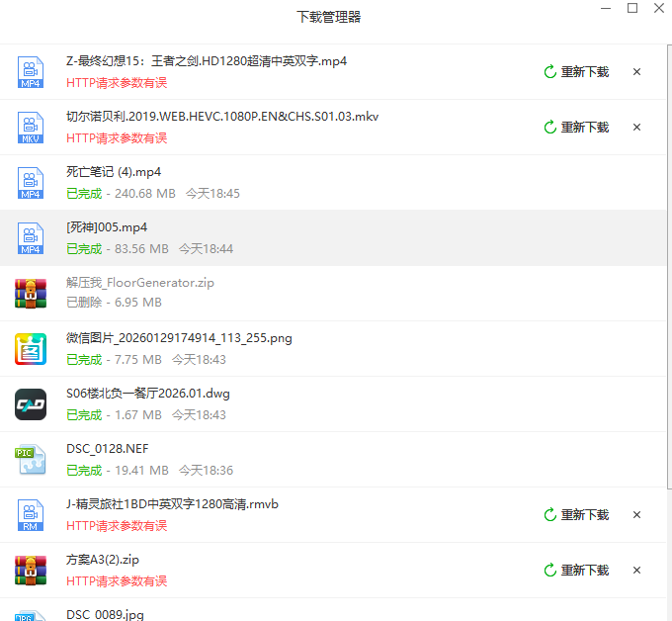Click the MP4 icon of 死亡笔记 (4).mp4

point(31,183)
